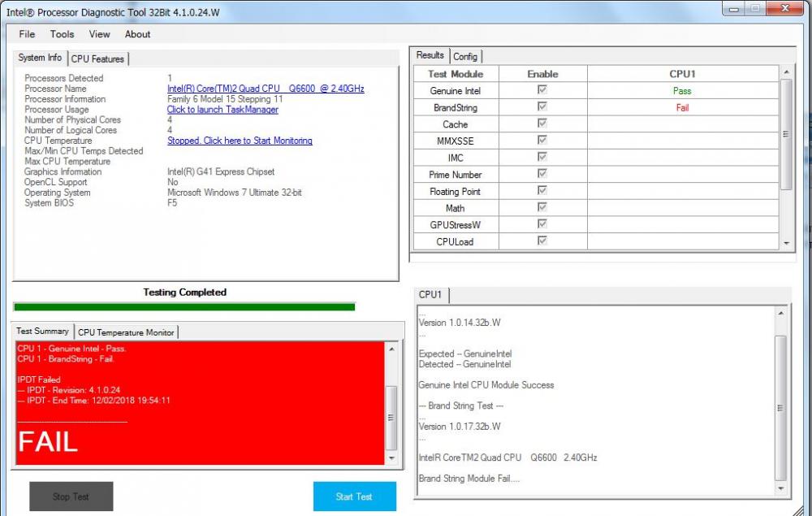Click the Test Module column header
This screenshot has height=516, width=812.
tap(456, 74)
